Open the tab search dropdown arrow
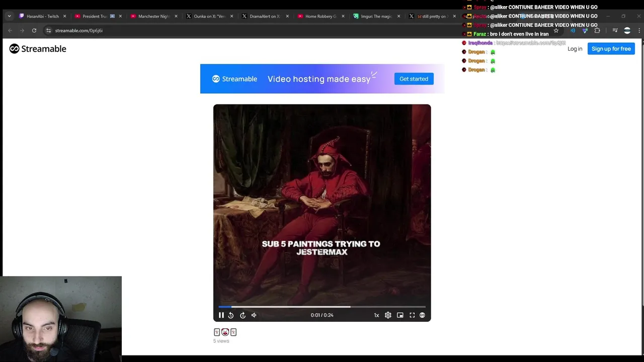Image resolution: width=644 pixels, height=362 pixels. [9, 16]
